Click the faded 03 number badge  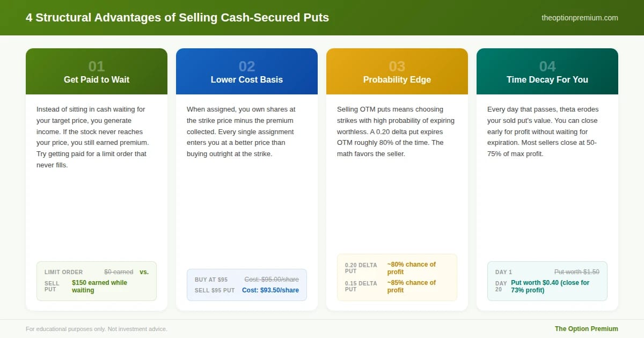pyautogui.click(x=397, y=67)
